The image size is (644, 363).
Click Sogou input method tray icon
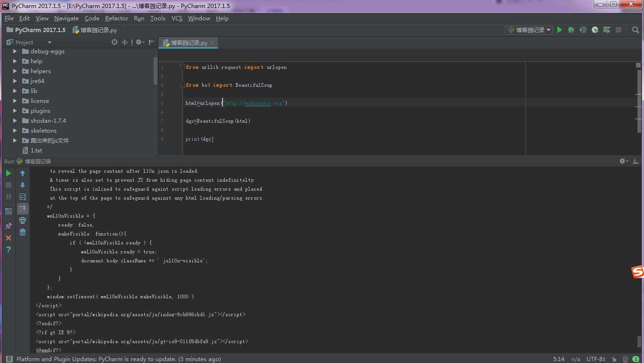coord(638,272)
